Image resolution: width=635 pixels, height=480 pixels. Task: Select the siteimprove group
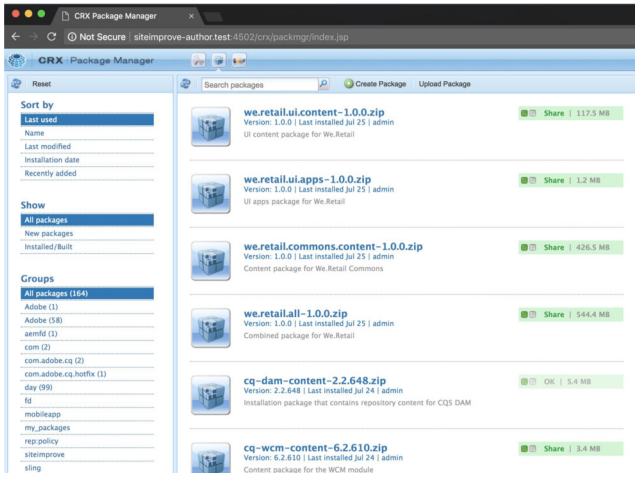87,454
